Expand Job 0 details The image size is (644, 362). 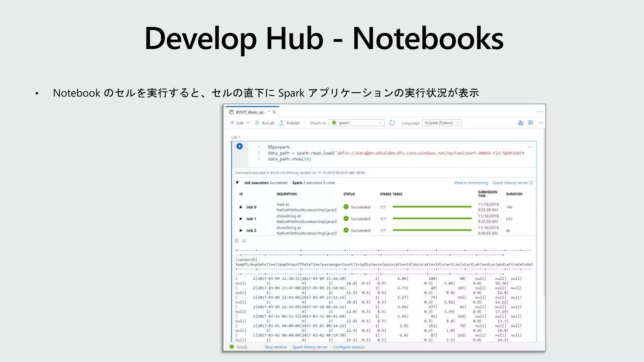pos(241,207)
